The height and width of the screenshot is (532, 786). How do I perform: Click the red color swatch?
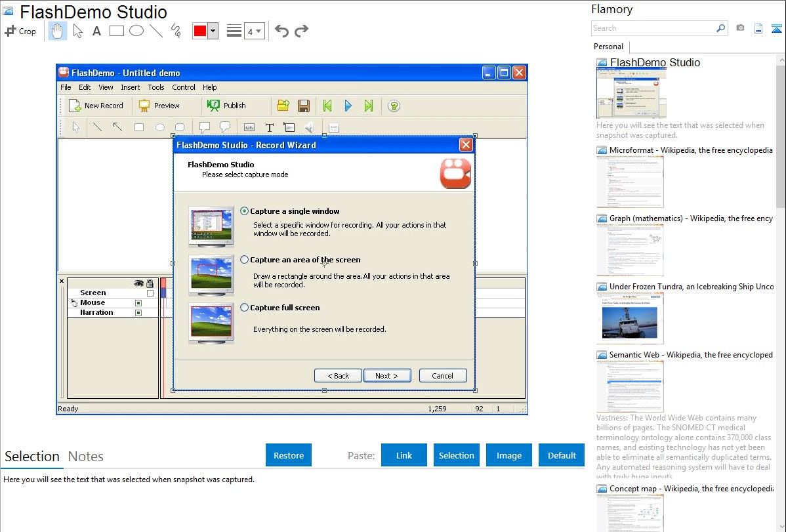[200, 31]
